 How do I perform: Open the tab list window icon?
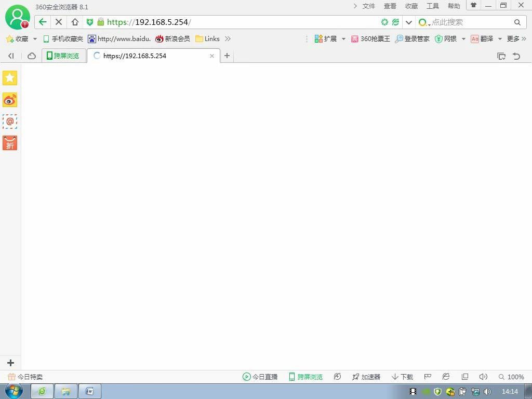pos(501,56)
